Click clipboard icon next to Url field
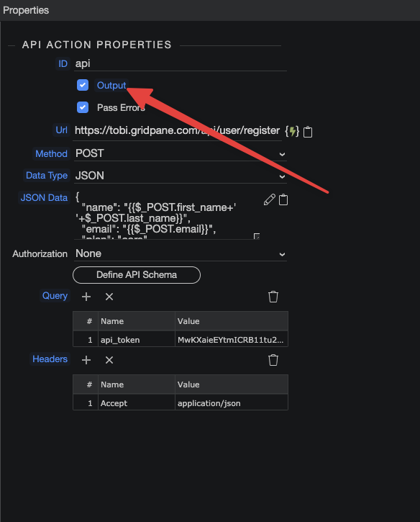The height and width of the screenshot is (522, 420). click(308, 132)
